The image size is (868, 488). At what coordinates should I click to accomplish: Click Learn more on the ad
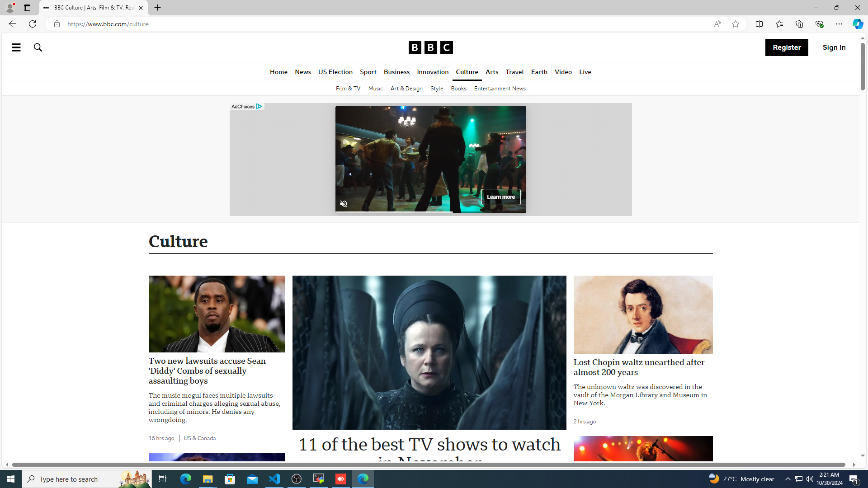click(501, 197)
